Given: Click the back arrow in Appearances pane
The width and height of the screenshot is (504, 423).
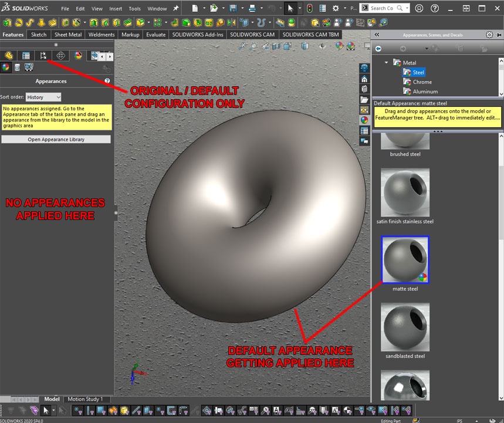Looking at the screenshot, I should [378, 49].
